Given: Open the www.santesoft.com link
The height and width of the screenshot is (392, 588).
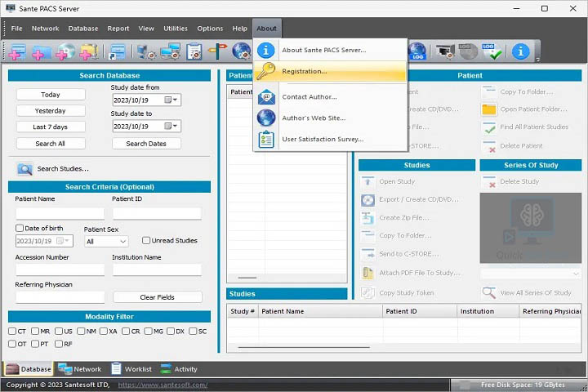Looking at the screenshot, I should (163, 385).
